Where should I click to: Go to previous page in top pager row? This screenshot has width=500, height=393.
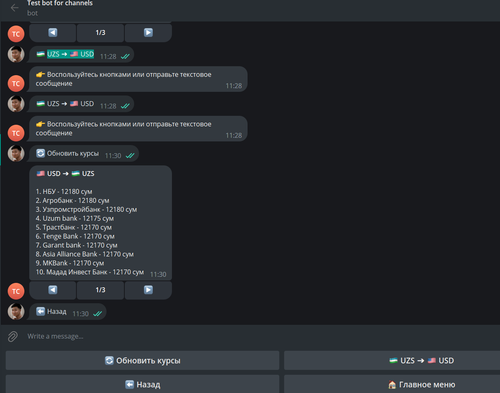pos(53,32)
